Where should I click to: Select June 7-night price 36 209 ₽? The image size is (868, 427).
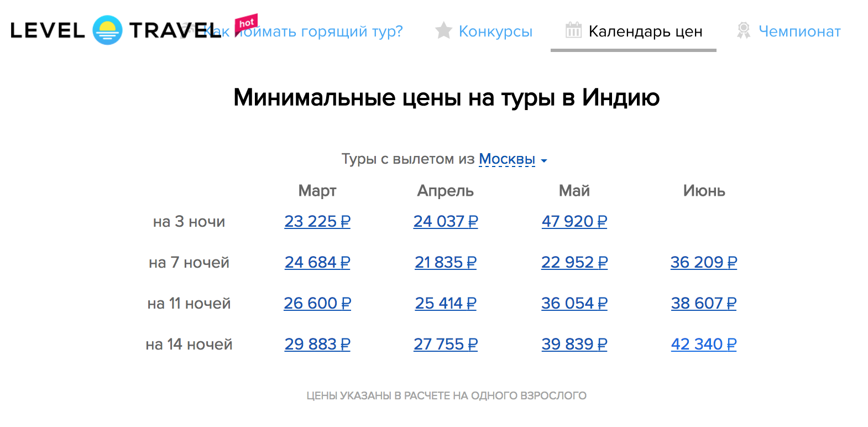point(704,262)
